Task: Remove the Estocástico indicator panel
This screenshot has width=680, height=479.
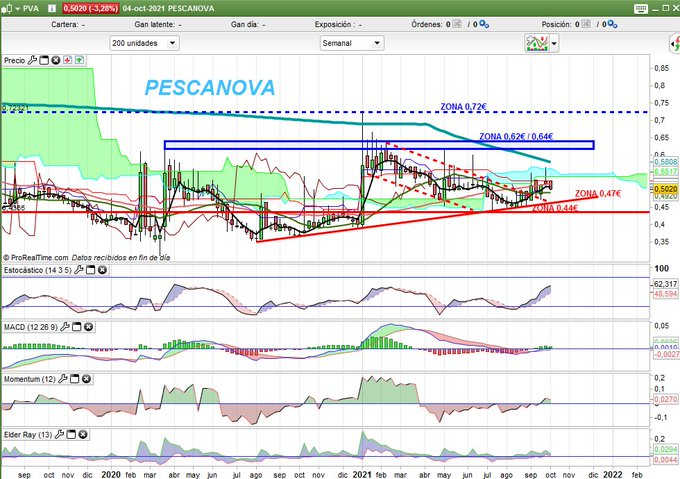Action: click(x=102, y=270)
